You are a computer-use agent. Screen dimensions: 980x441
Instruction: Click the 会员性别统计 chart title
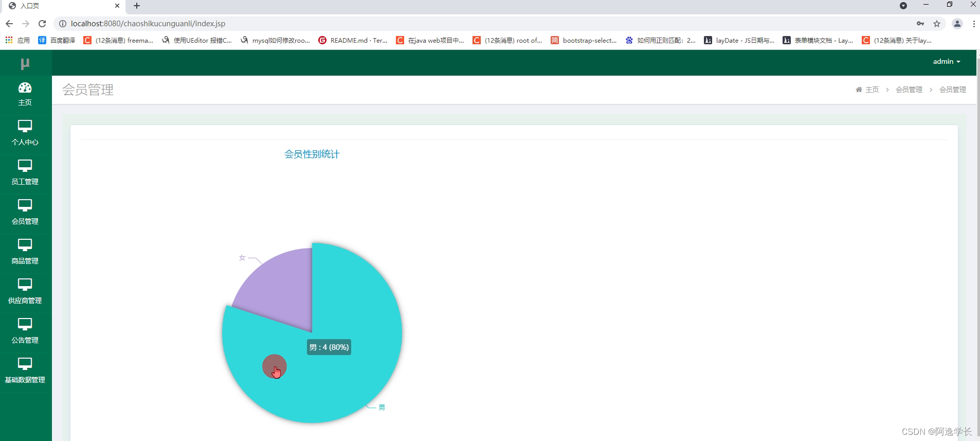click(x=312, y=154)
